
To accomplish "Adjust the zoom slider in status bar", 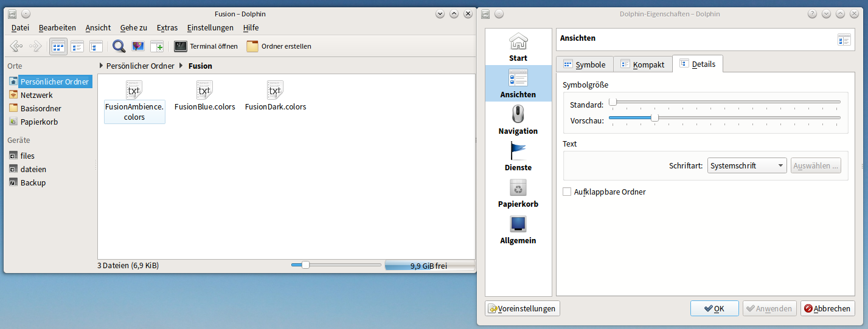I will pos(336,265).
